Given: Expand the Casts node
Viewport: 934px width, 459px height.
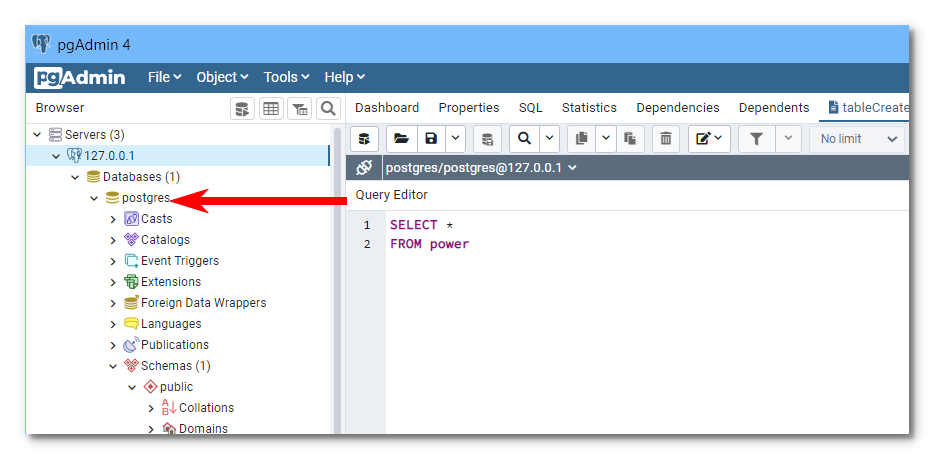Looking at the screenshot, I should point(113,219).
